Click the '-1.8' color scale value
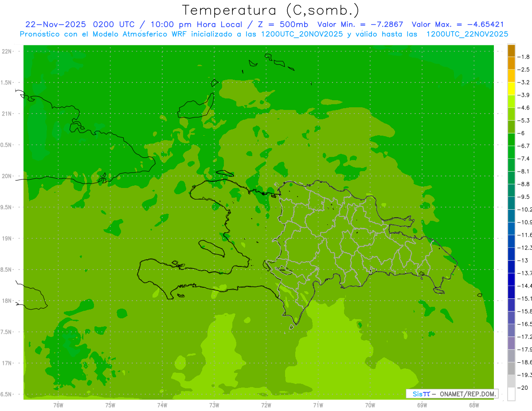 click(x=524, y=57)
